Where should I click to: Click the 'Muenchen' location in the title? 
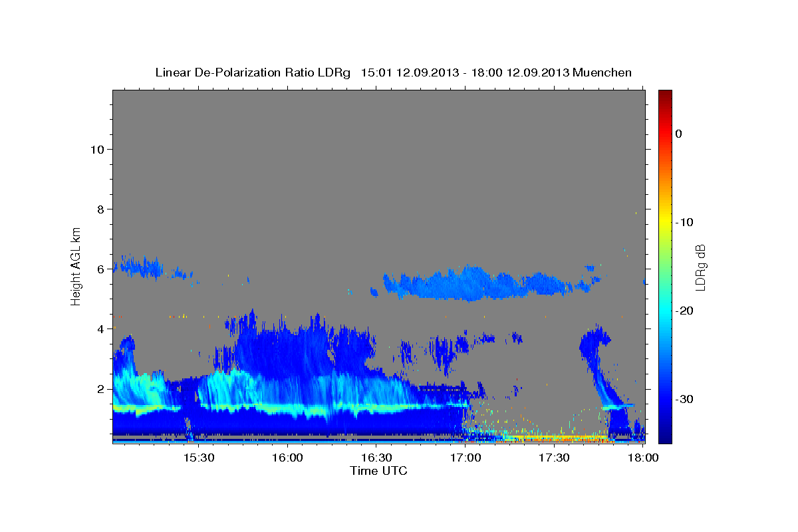click(603, 72)
